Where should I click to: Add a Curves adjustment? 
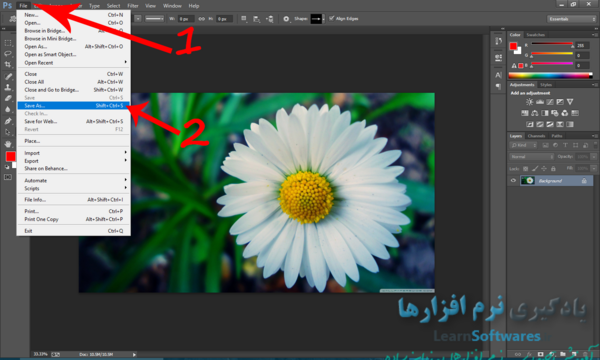pos(550,102)
